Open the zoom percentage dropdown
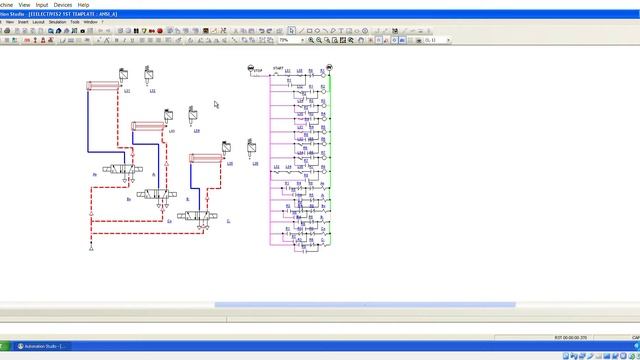 pyautogui.click(x=302, y=40)
